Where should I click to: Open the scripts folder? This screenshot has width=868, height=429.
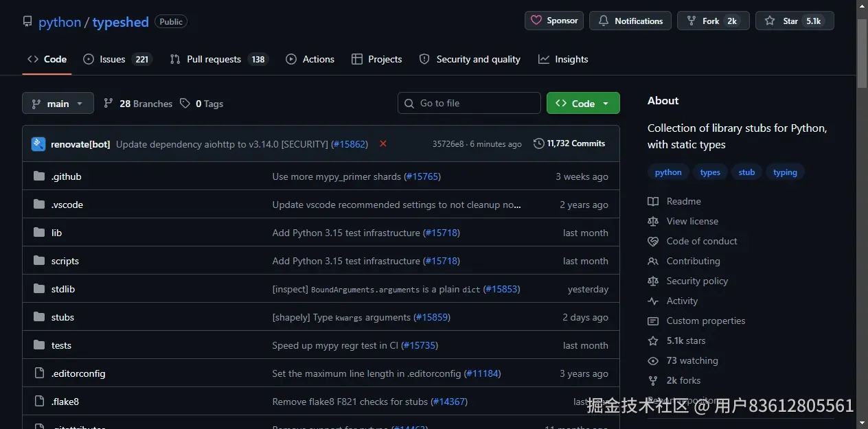click(x=65, y=261)
